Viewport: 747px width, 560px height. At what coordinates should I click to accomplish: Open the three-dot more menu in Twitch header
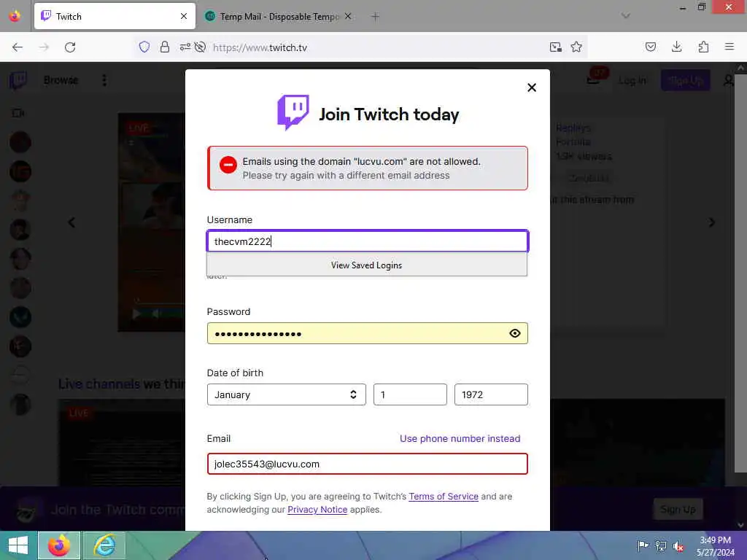[104, 80]
